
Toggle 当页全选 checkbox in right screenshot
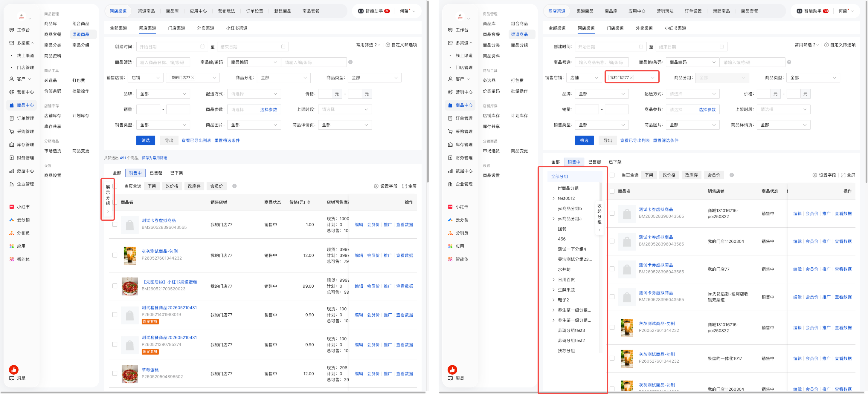pyautogui.click(x=612, y=175)
